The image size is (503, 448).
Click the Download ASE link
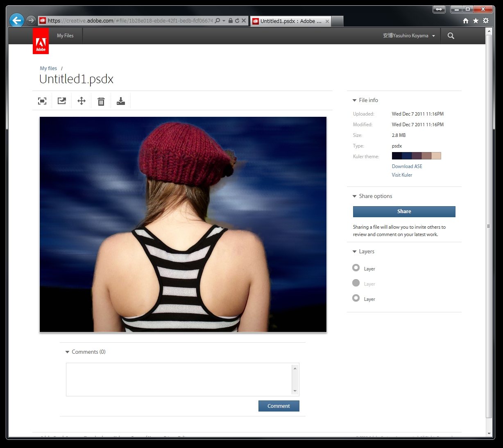tap(407, 166)
